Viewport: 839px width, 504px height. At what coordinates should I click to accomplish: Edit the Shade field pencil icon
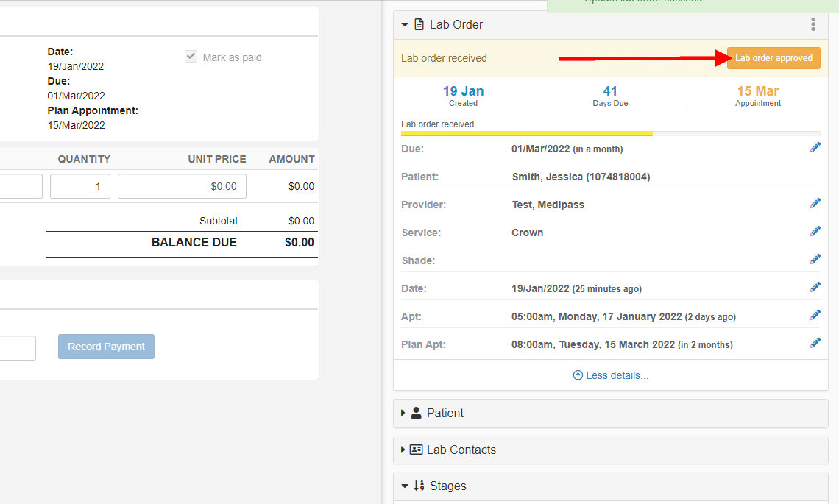[815, 260]
